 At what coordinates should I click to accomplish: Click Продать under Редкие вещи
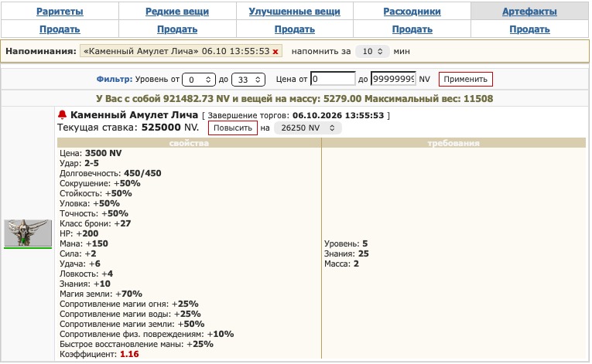tap(177, 29)
